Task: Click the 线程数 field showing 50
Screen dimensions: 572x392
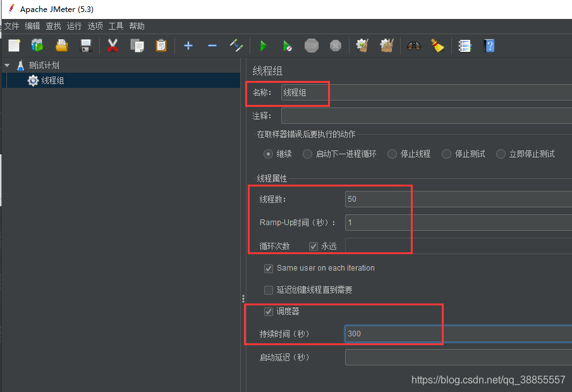Action: 459,199
